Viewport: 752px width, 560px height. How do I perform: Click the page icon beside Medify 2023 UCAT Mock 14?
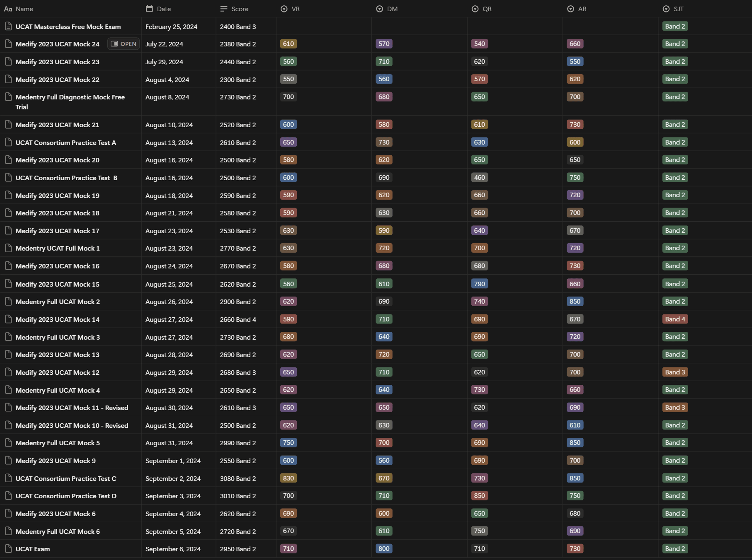pos(8,319)
